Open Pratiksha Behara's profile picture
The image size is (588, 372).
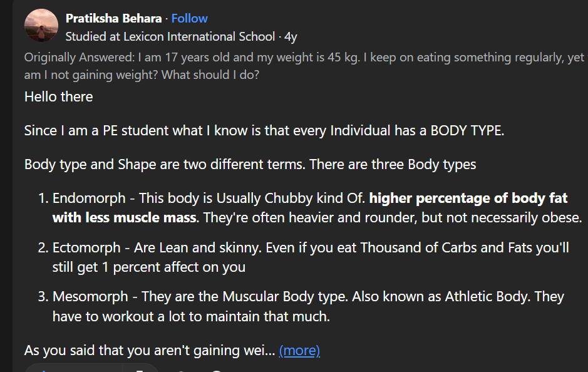click(x=41, y=25)
